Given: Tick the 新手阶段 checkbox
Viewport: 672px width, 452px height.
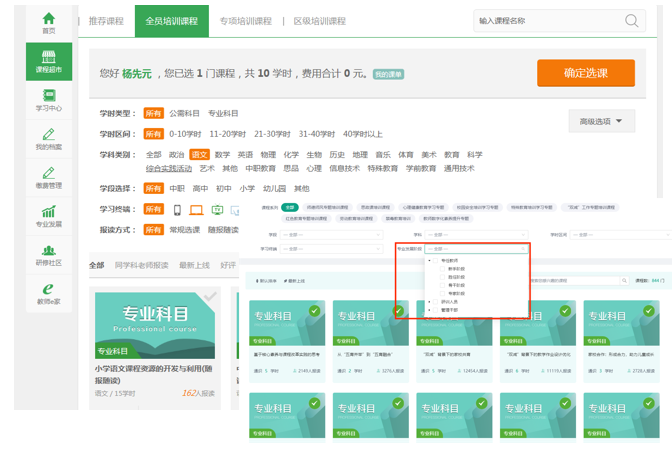Looking at the screenshot, I should click(442, 269).
